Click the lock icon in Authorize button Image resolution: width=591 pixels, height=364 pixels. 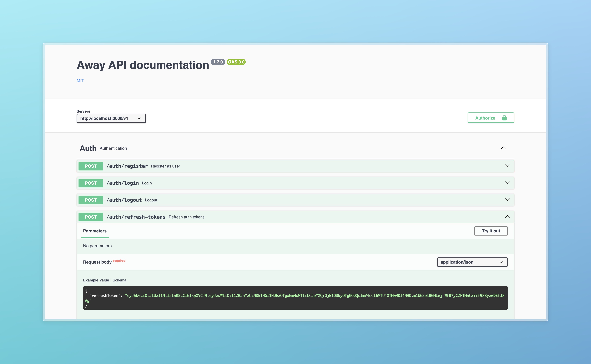click(504, 118)
